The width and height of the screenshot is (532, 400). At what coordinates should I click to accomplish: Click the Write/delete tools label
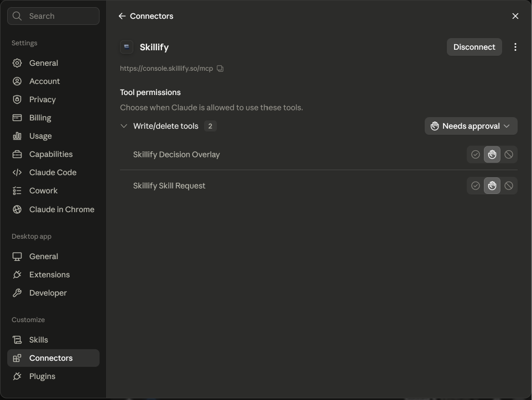[x=165, y=126]
